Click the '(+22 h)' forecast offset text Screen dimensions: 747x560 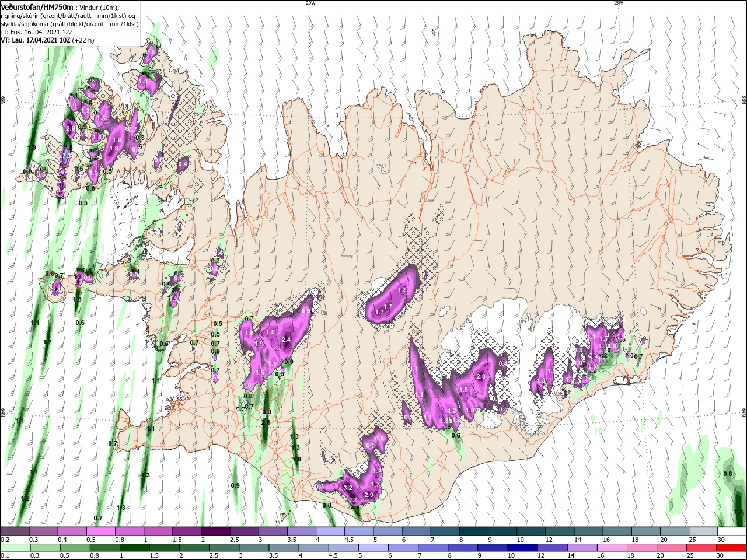83,40
